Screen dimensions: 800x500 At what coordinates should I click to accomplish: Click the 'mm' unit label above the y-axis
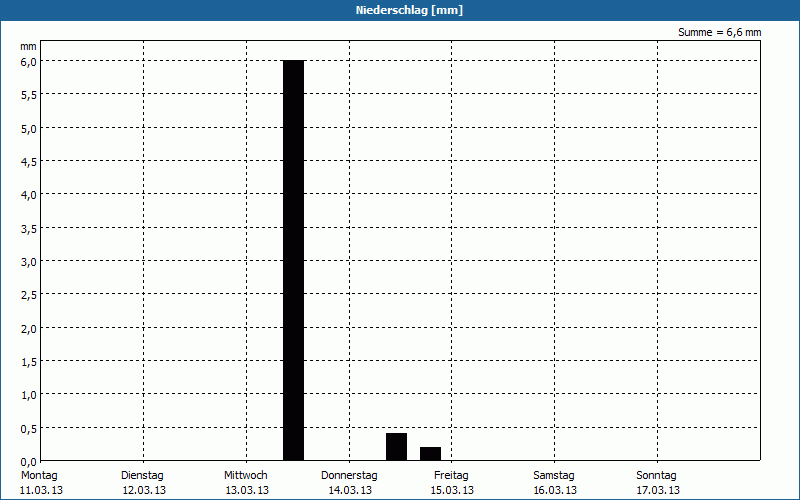[28, 46]
